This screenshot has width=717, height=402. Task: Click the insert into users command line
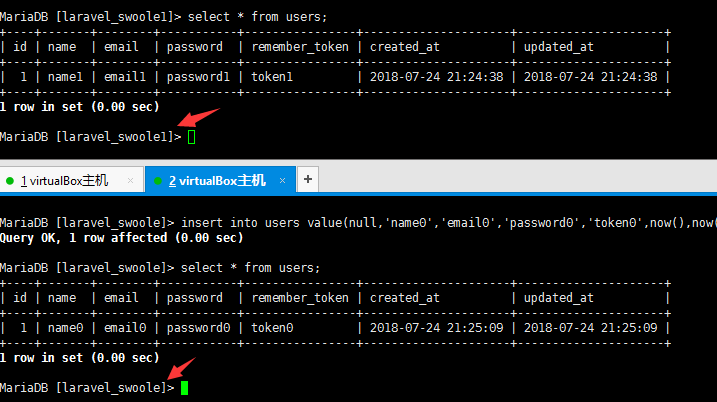[x=358, y=223]
